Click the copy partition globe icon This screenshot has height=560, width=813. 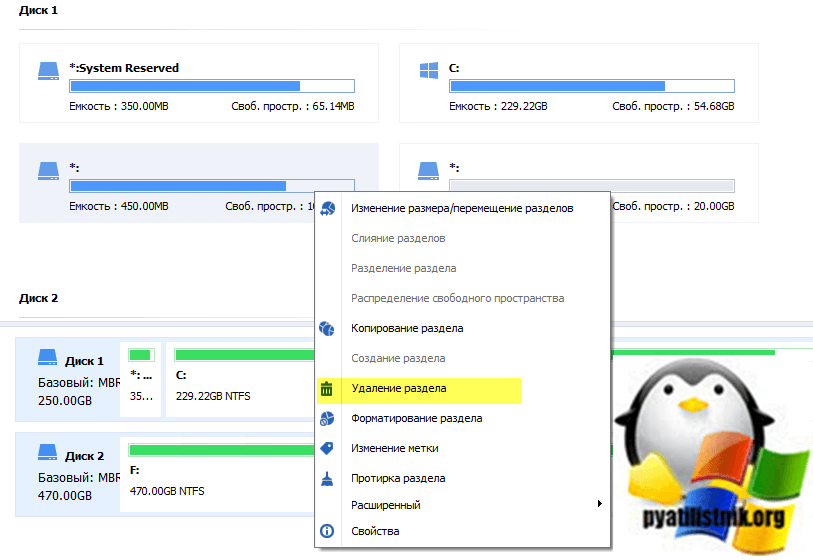pos(327,329)
